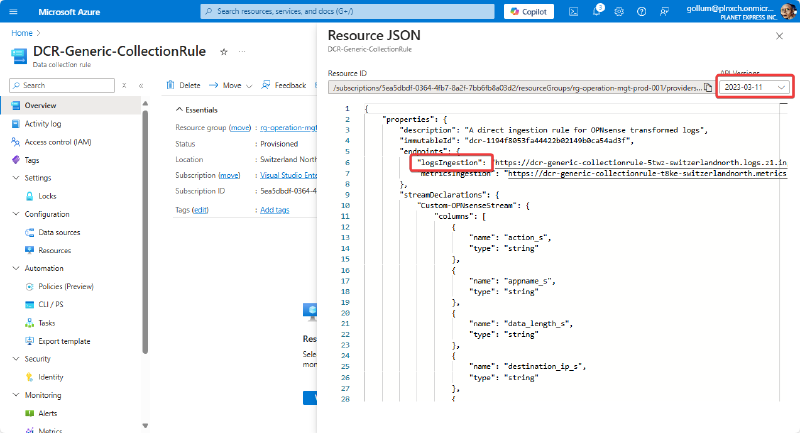Open Tags in the sidebar
This screenshot has height=433, width=800.
[32, 160]
